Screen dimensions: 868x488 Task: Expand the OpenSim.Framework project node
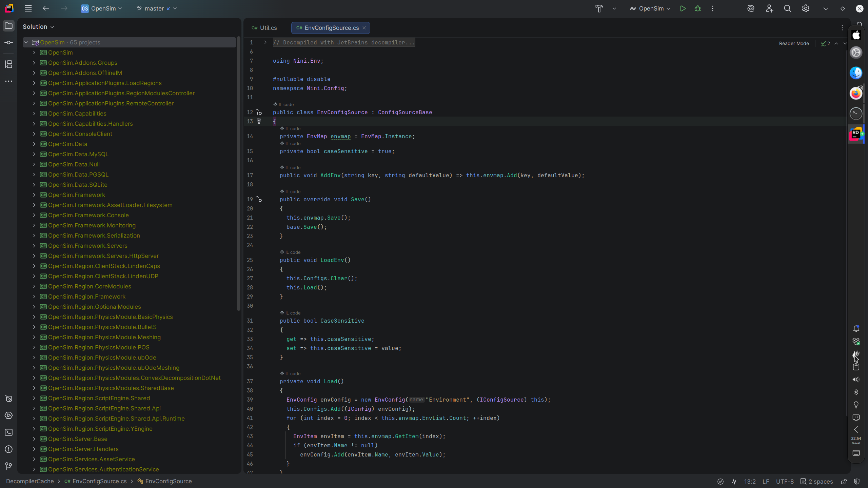click(x=34, y=195)
